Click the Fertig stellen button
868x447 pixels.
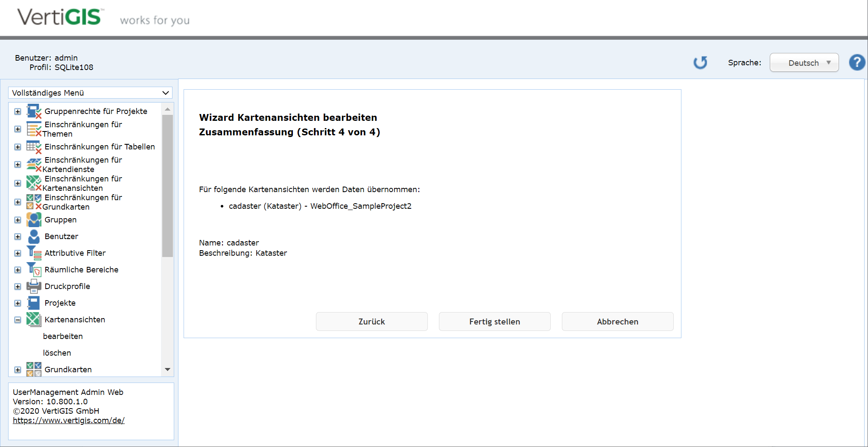coord(494,321)
